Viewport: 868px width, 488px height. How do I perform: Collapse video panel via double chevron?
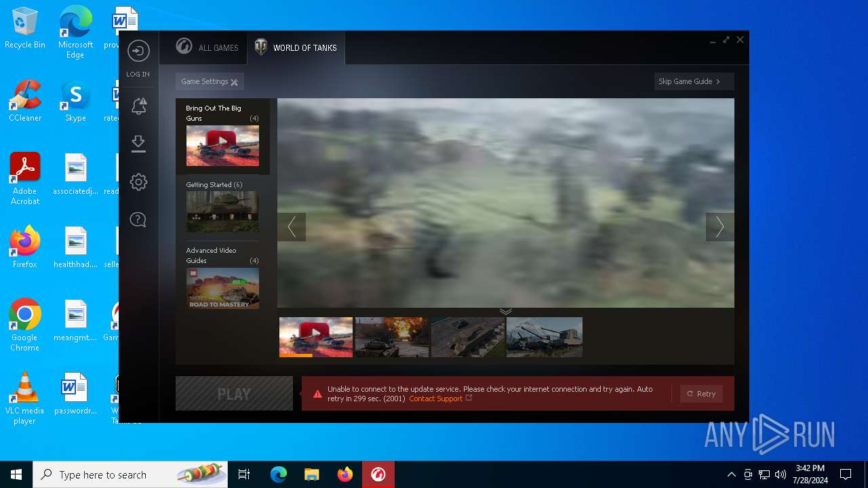(x=506, y=312)
